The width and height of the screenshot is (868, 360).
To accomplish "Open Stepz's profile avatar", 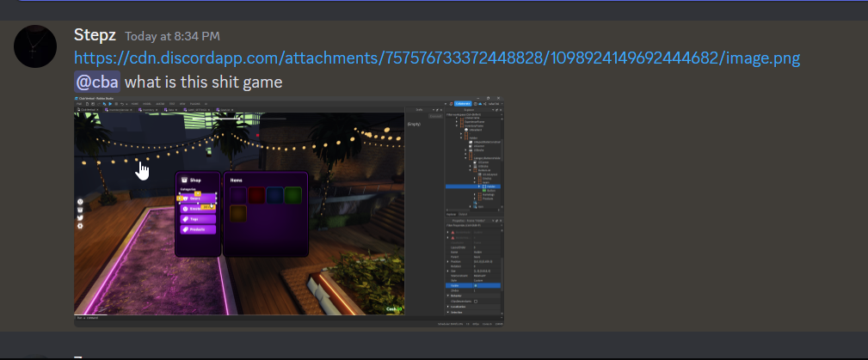I will point(35,46).
